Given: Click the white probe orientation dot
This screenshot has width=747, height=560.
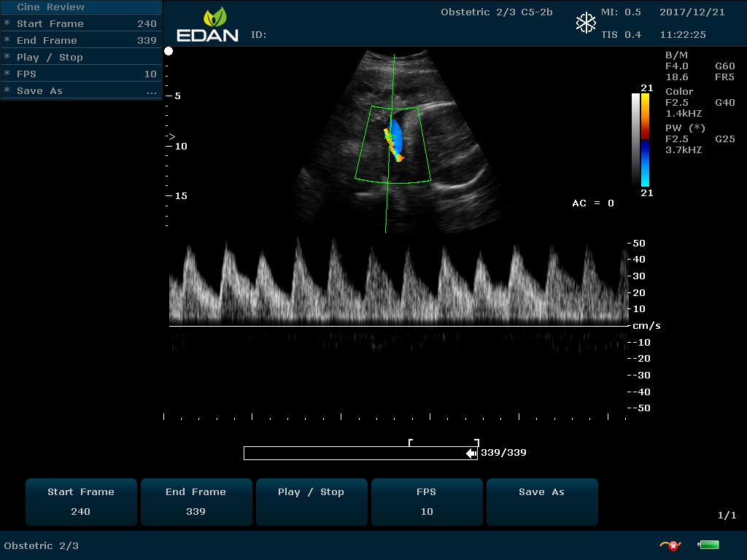Looking at the screenshot, I should (169, 51).
